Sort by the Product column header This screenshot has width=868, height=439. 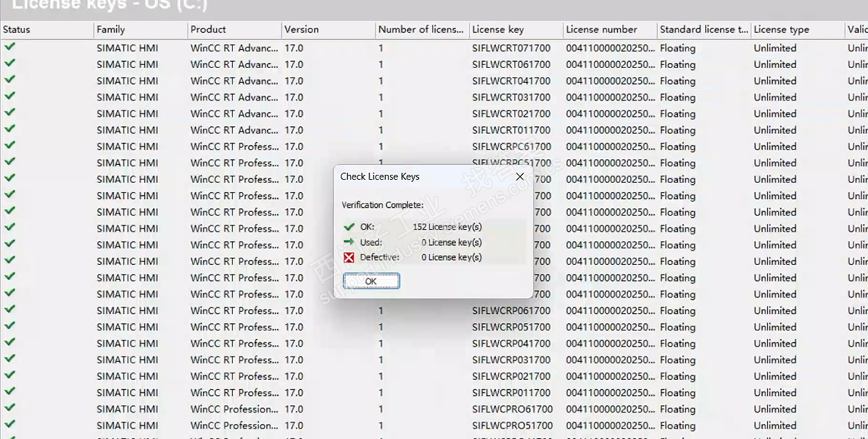pyautogui.click(x=234, y=30)
